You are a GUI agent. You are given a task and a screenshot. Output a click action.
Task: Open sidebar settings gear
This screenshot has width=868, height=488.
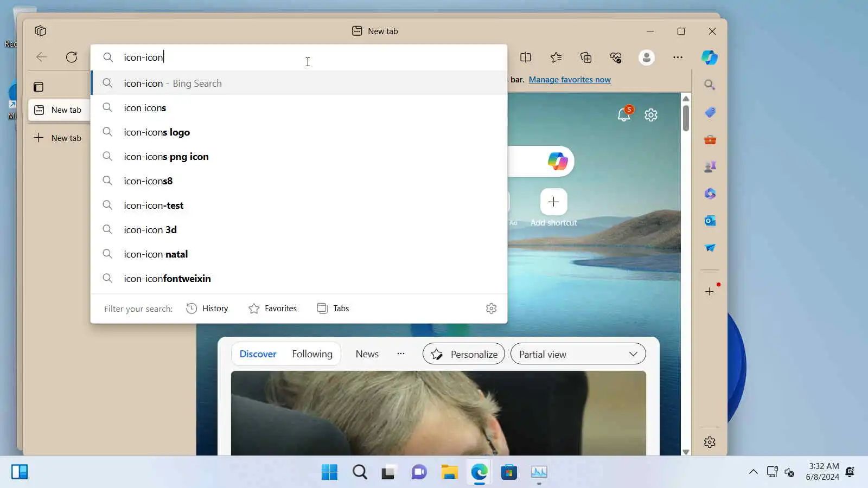[710, 442]
